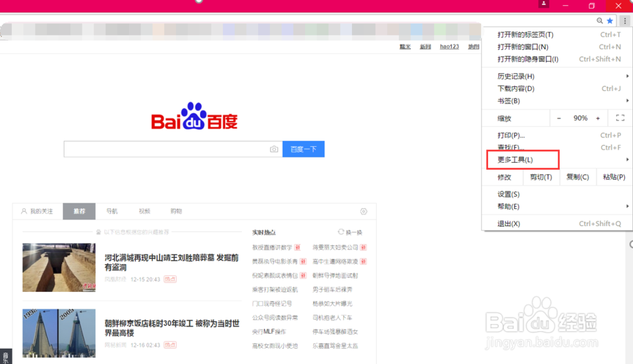Open headline 河北满城再现中山靖王刘胜陪葬墓
Viewport: 633px width, 364px height.
[x=172, y=262]
